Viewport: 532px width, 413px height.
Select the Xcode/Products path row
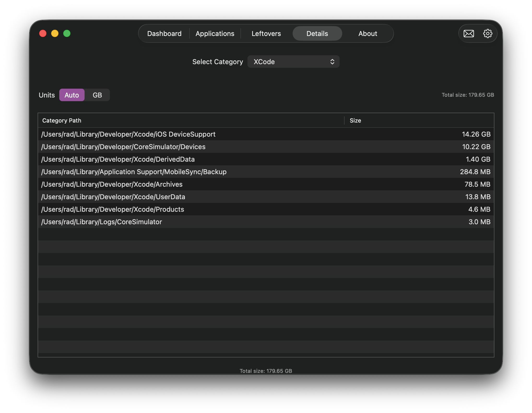(x=266, y=209)
